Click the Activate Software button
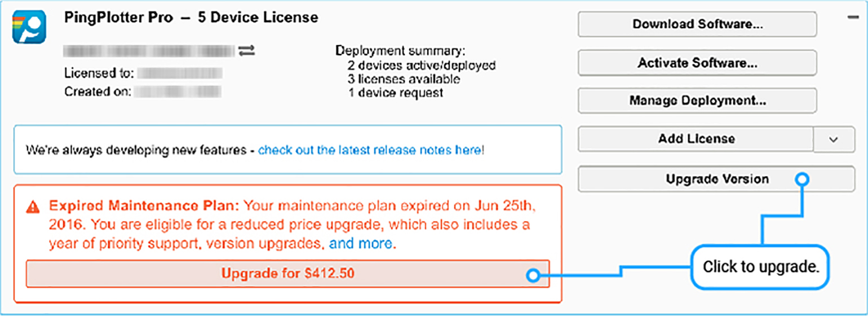Viewport: 868px width, 316px height. (697, 63)
